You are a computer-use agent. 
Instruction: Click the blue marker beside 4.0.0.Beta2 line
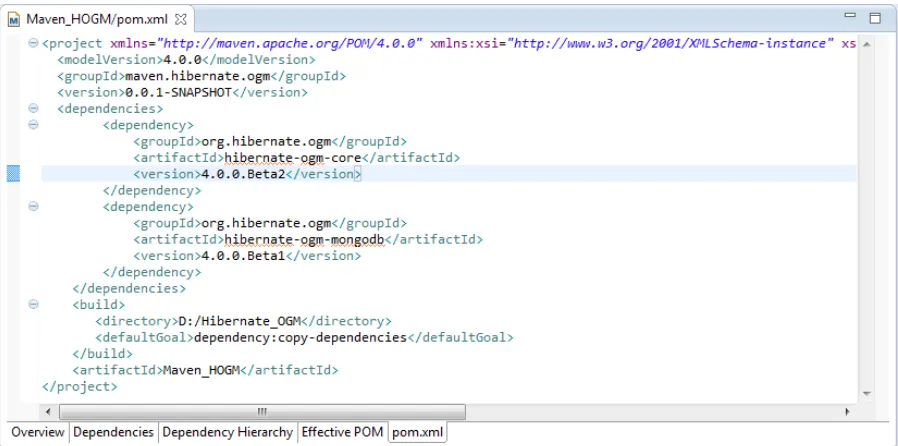[x=13, y=173]
